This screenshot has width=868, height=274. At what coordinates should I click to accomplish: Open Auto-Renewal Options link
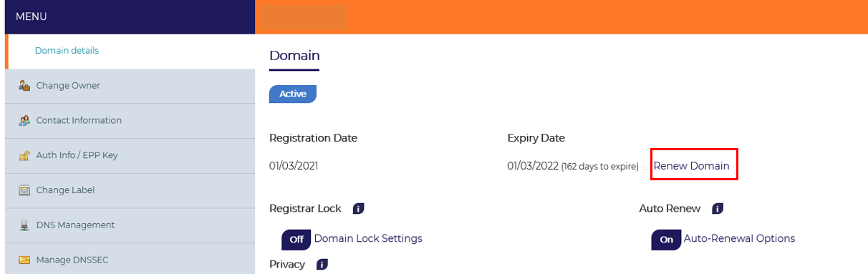(739, 238)
